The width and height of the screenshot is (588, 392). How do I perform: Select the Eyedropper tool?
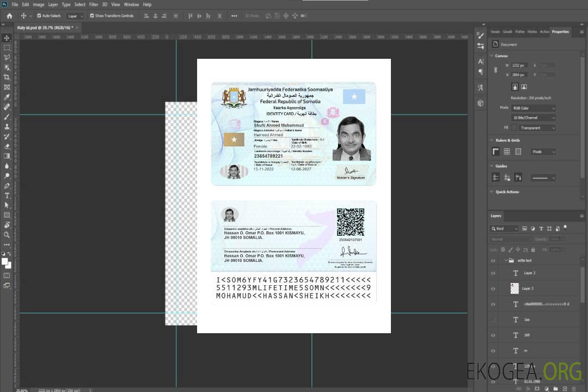[7, 97]
